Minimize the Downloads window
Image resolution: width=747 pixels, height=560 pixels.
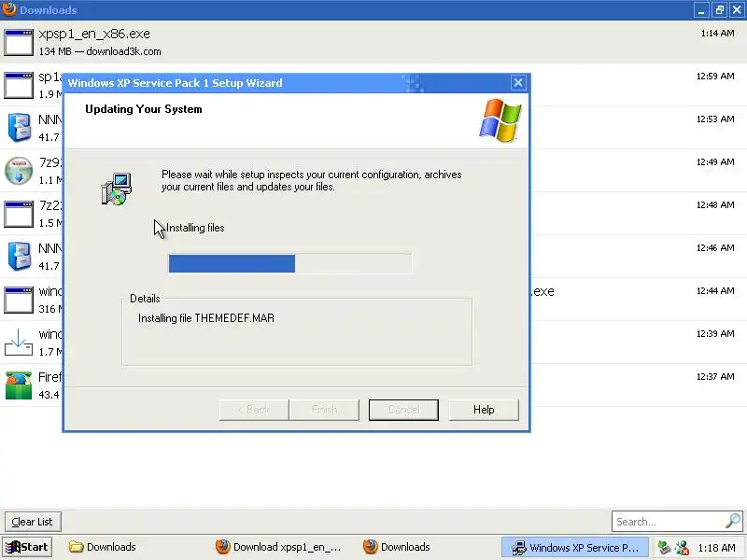(x=701, y=10)
